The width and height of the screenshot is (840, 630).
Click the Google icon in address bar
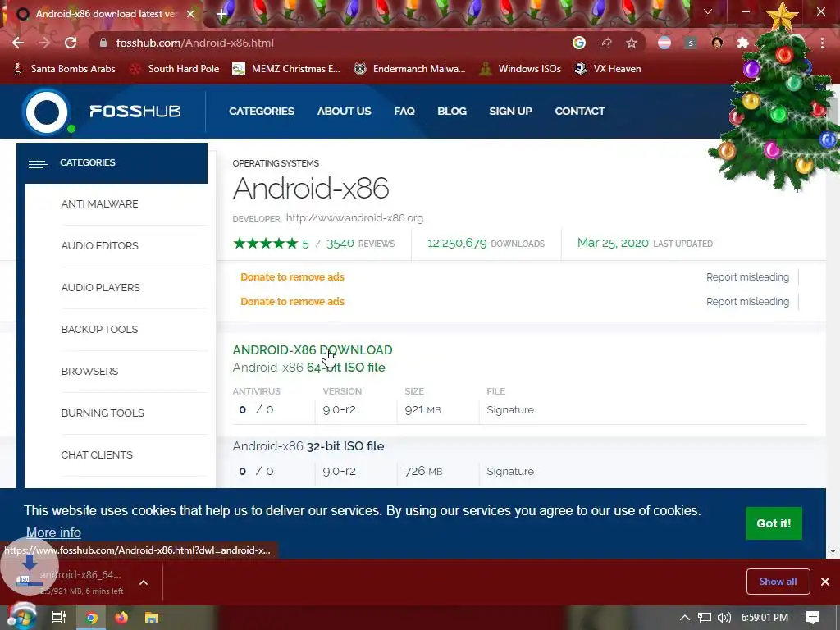coord(578,43)
